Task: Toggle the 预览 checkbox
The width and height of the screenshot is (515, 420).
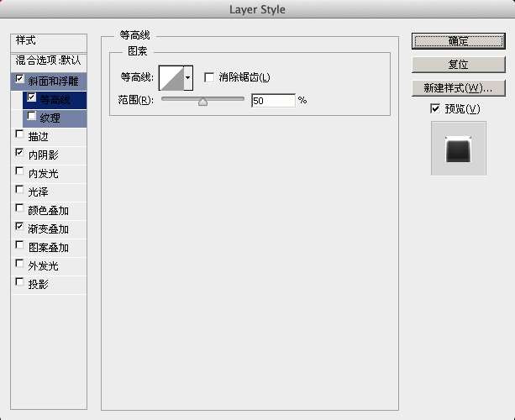Action: pyautogui.click(x=435, y=108)
